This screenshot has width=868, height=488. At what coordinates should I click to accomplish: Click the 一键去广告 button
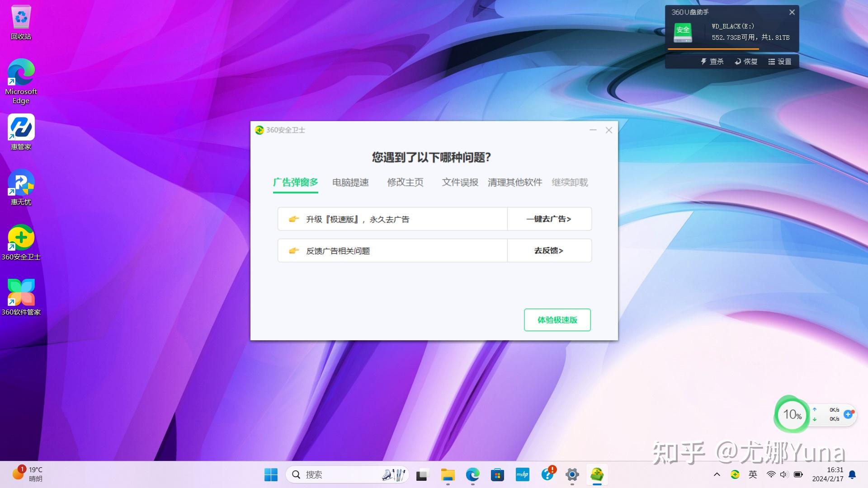(549, 219)
